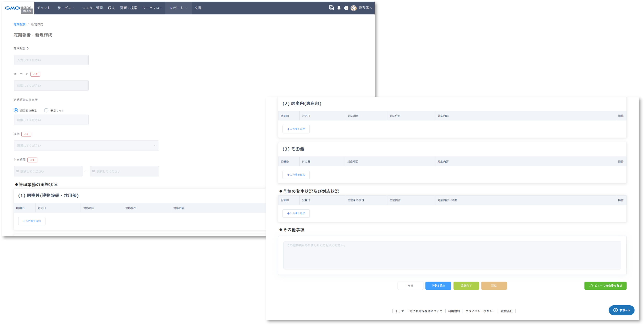Go to マスター管理 menu item
The height and width of the screenshot is (325, 644).
pyautogui.click(x=92, y=8)
